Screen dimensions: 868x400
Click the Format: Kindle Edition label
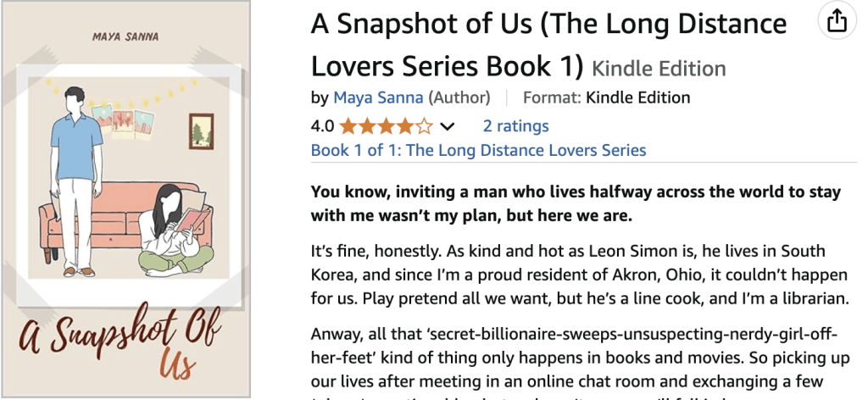[x=606, y=97]
